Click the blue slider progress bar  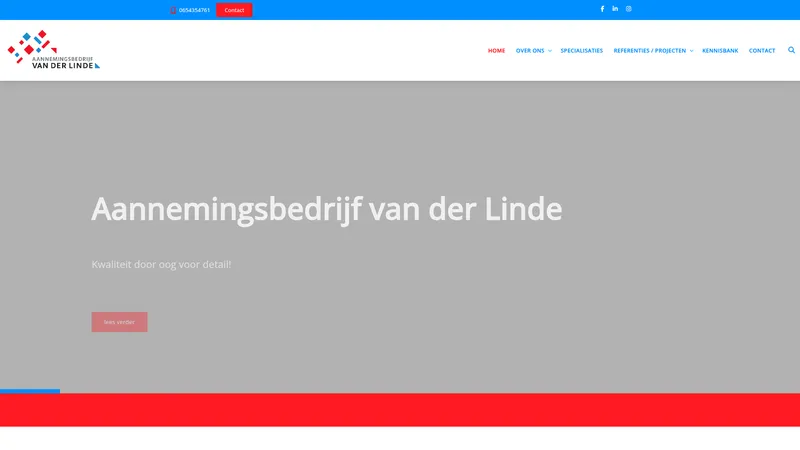coord(30,391)
